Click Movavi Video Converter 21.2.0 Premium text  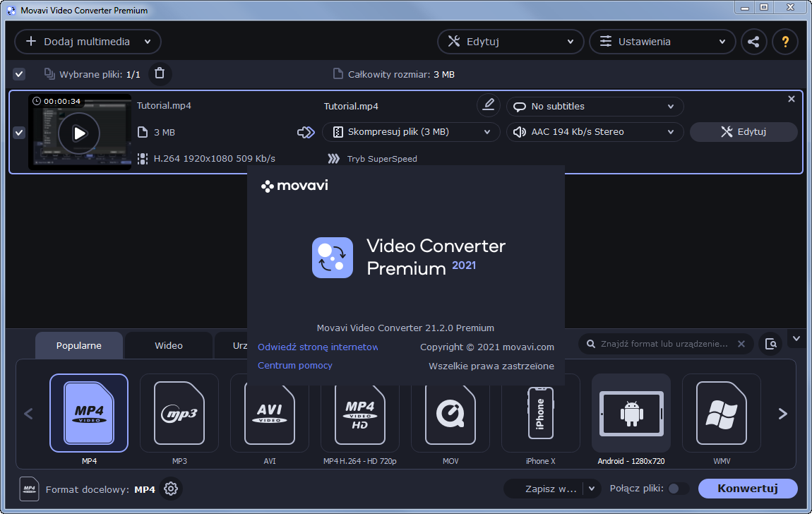pyautogui.click(x=405, y=328)
